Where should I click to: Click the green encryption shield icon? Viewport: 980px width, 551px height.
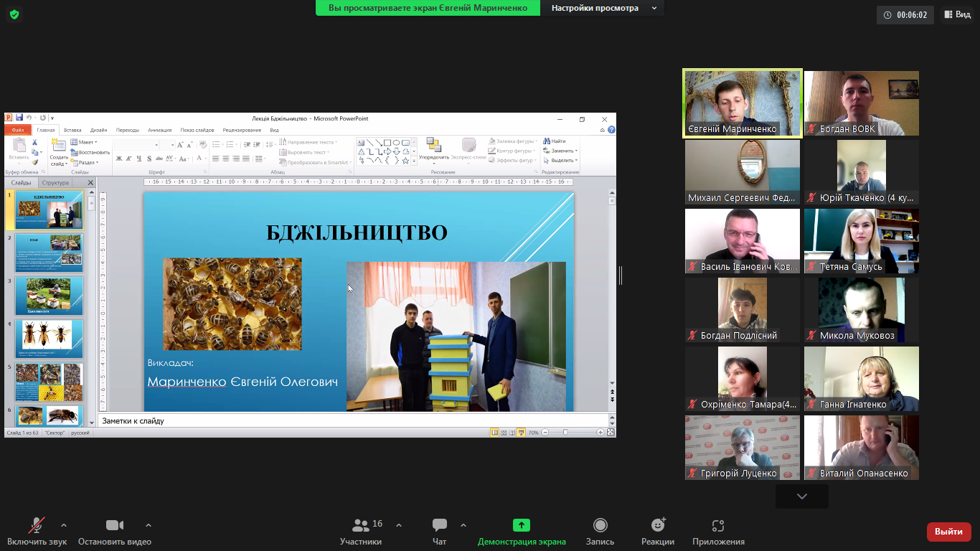tap(14, 14)
